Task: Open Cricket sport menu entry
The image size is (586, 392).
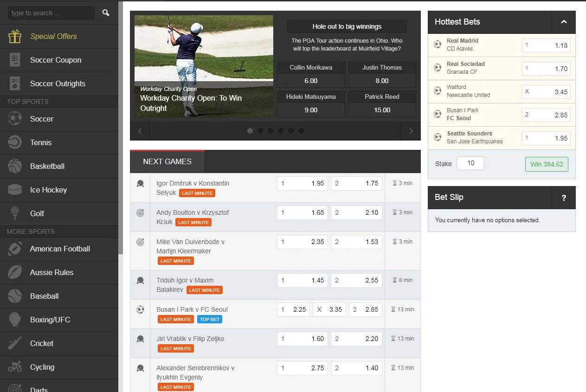Action: [x=59, y=343]
